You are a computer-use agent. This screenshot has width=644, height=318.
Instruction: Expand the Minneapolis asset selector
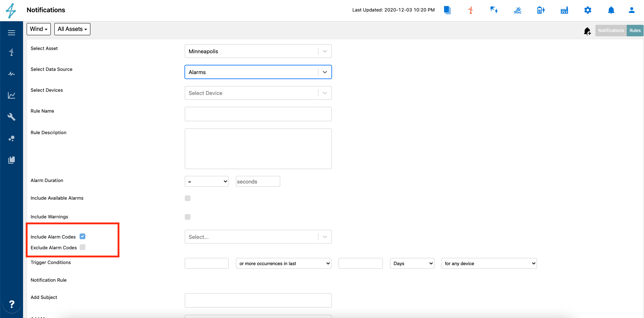258,51
